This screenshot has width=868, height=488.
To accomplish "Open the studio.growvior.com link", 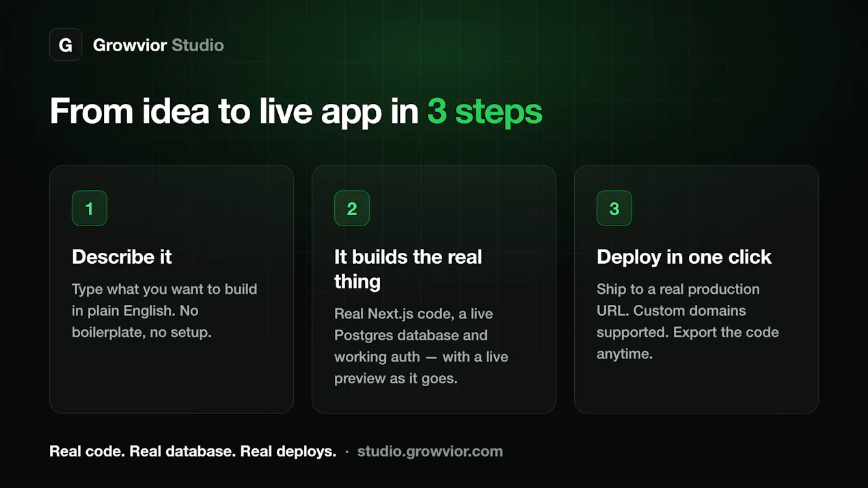I will [430, 451].
